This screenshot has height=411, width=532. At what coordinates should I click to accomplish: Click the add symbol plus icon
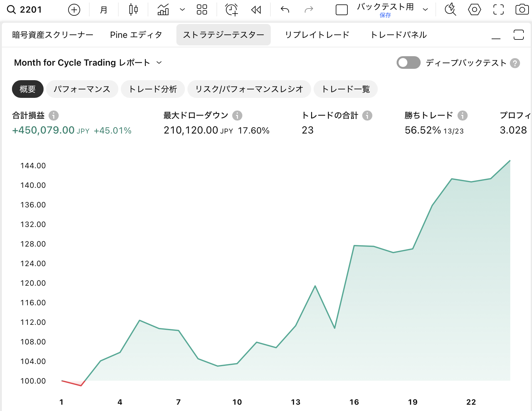[x=74, y=10]
